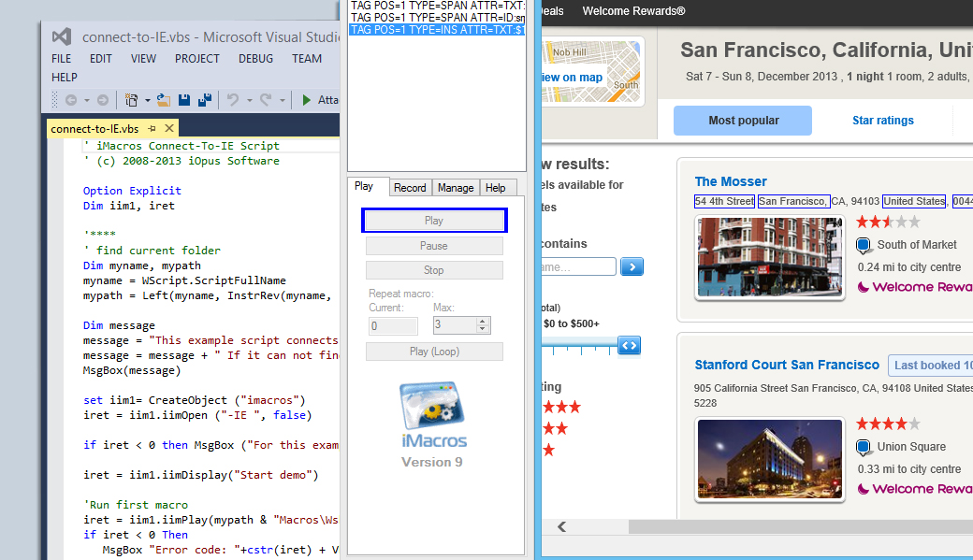973x560 pixels.
Task: Filter by three-star rating row
Action: [561, 407]
